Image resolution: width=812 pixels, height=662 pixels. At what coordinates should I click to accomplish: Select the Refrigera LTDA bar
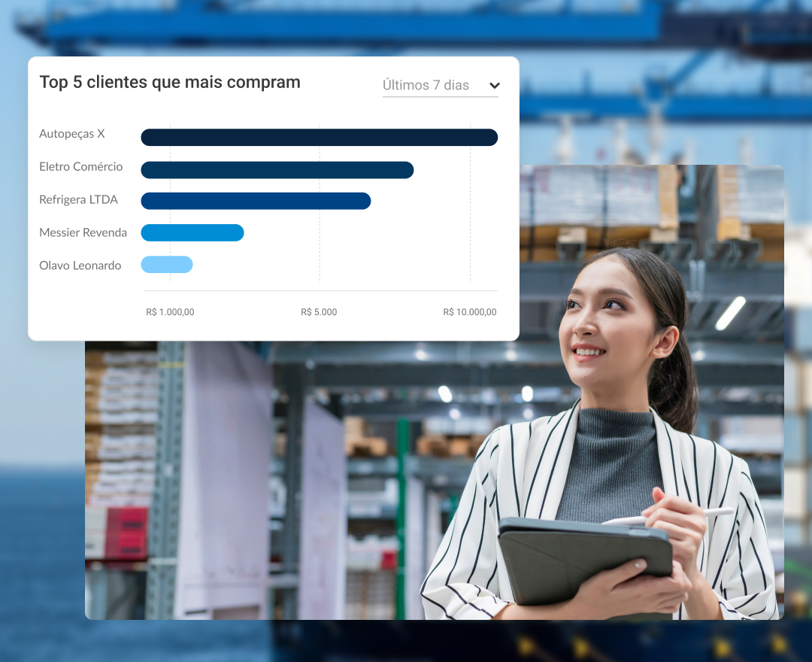pos(256,201)
